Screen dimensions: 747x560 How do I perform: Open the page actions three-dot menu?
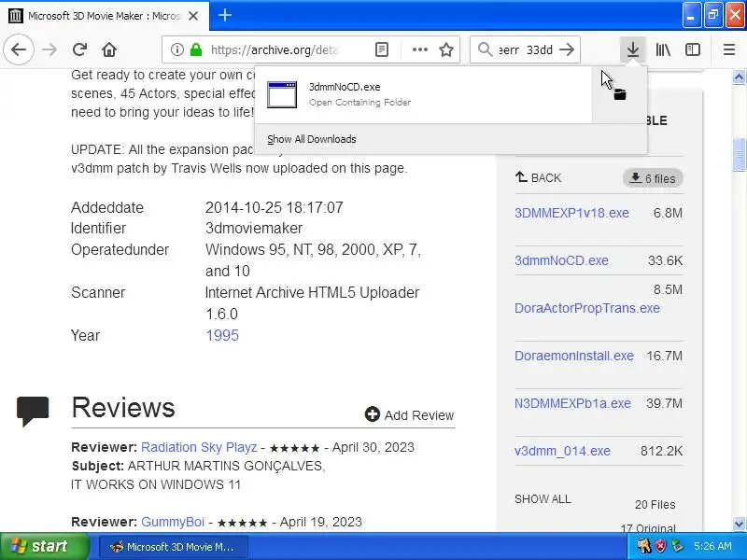pyautogui.click(x=419, y=49)
